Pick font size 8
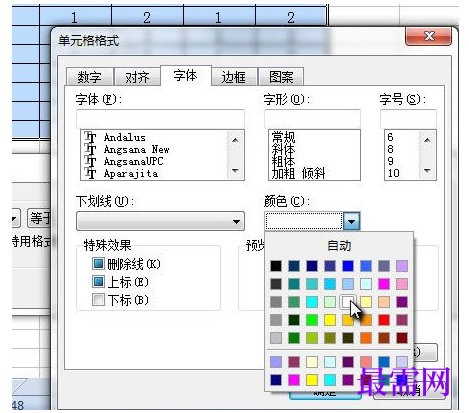Image resolution: width=469 pixels, height=413 pixels. 390,149
